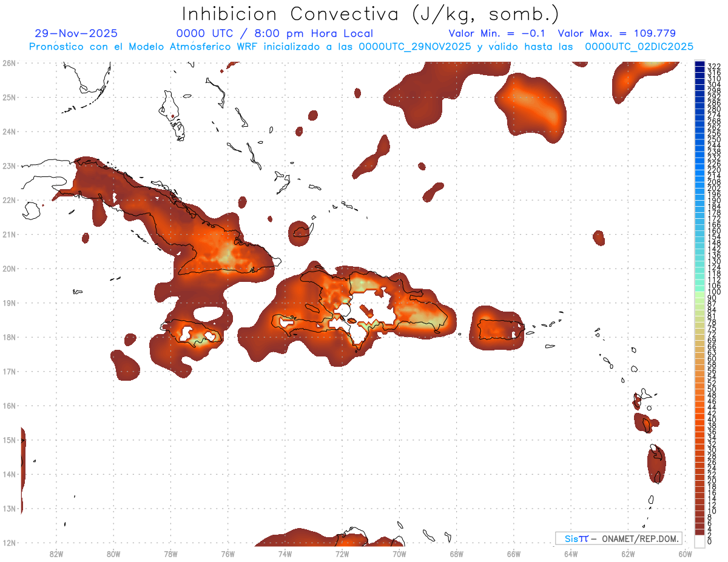Click the 'Valor Min. = -0.1' text
Viewport: 728px width, 562px height.
click(497, 34)
